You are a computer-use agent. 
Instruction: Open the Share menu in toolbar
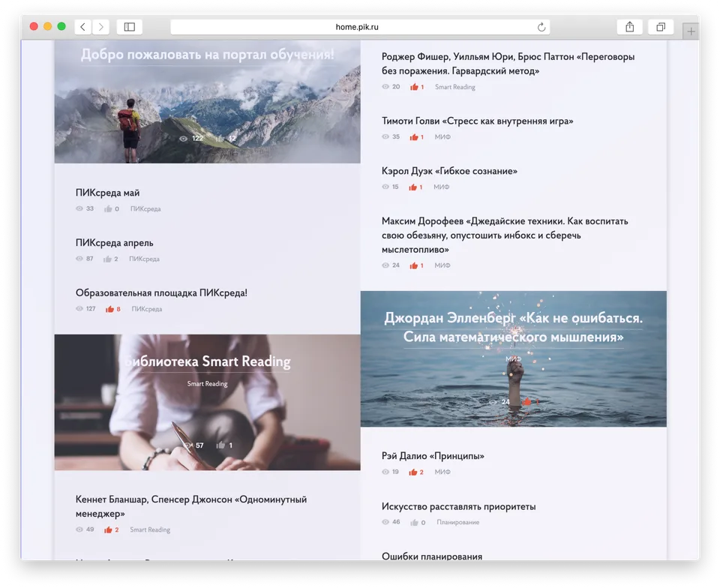click(630, 27)
